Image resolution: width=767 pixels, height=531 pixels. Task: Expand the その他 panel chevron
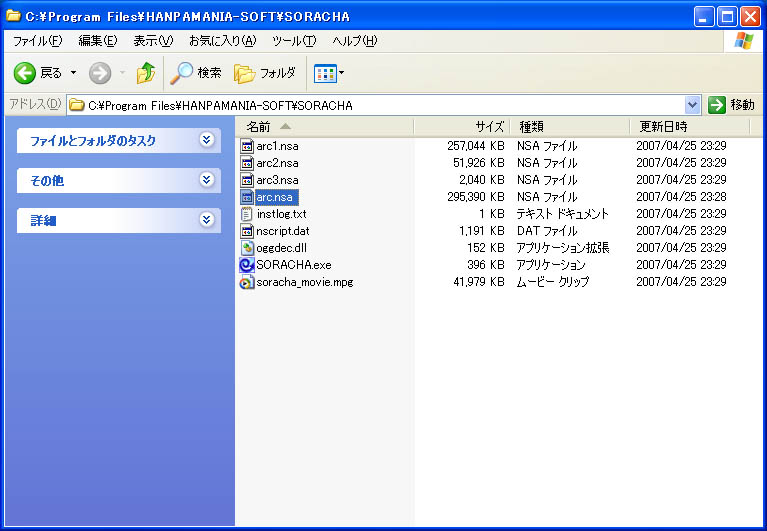tap(206, 180)
